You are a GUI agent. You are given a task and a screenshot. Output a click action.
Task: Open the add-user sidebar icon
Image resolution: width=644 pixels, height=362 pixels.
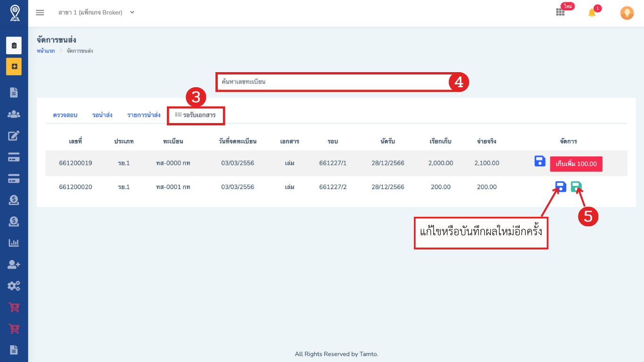click(x=14, y=264)
